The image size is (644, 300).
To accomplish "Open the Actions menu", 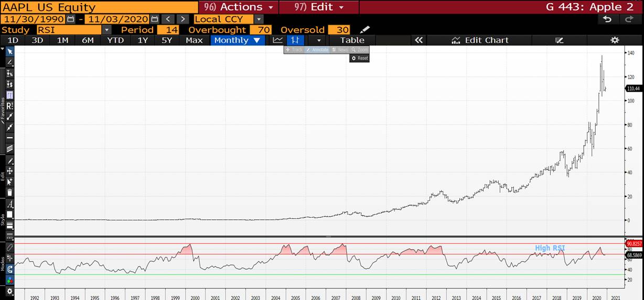I will coord(239,7).
